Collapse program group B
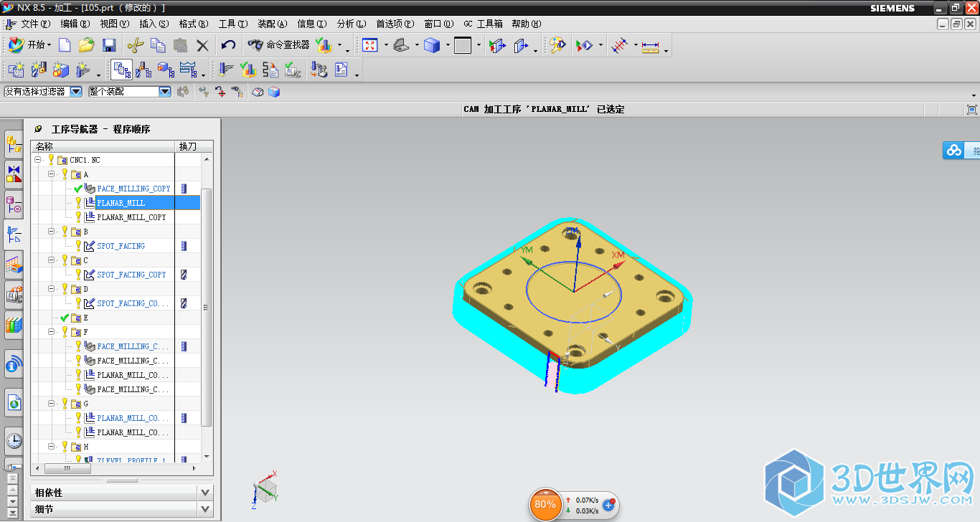980x522 pixels. tap(52, 232)
